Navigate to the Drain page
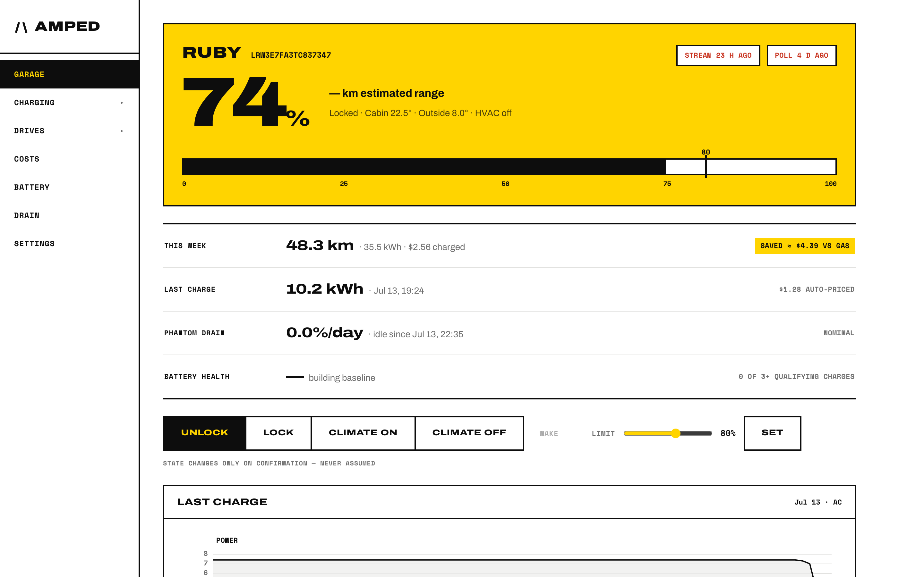924x577 pixels. coord(69,216)
